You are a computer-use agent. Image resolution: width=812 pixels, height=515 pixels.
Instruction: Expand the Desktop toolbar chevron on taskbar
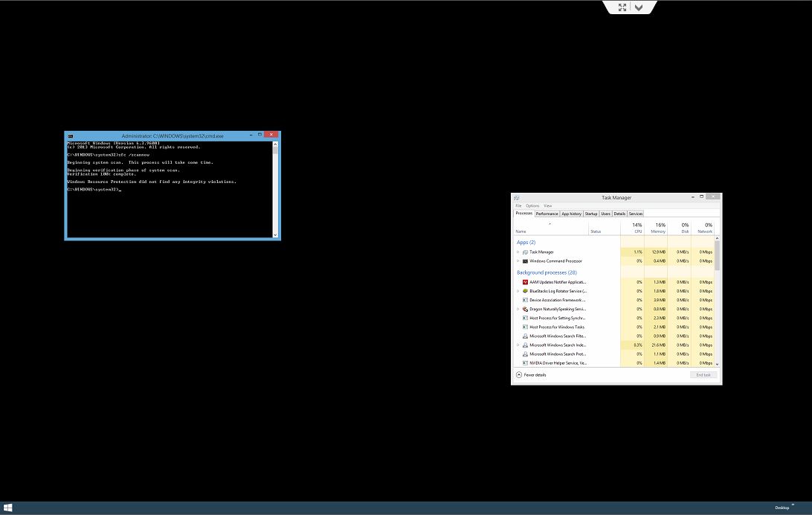793,505
